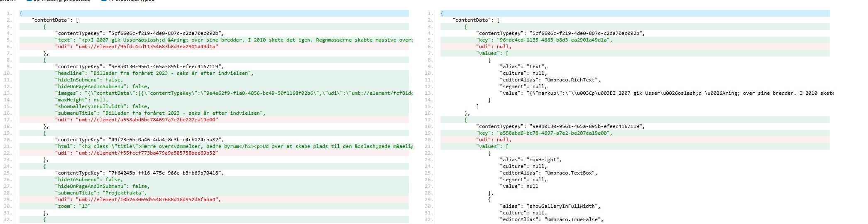Click editorAlias "Umbraco.TrueFalse" line
868x224 pixels.
[x=551, y=219]
